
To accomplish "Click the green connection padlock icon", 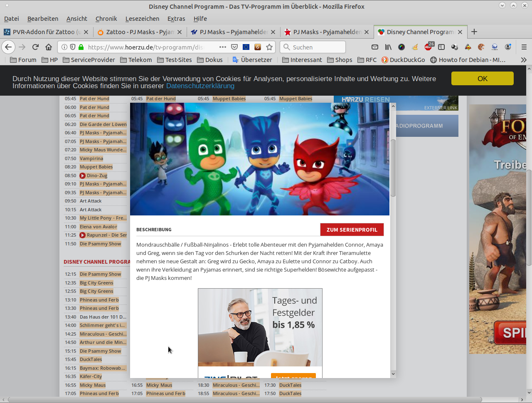I will [81, 47].
